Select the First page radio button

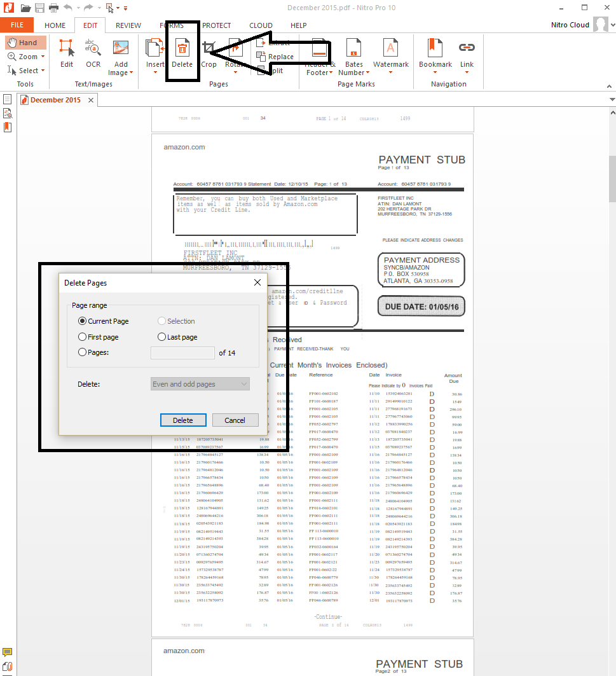pyautogui.click(x=82, y=336)
